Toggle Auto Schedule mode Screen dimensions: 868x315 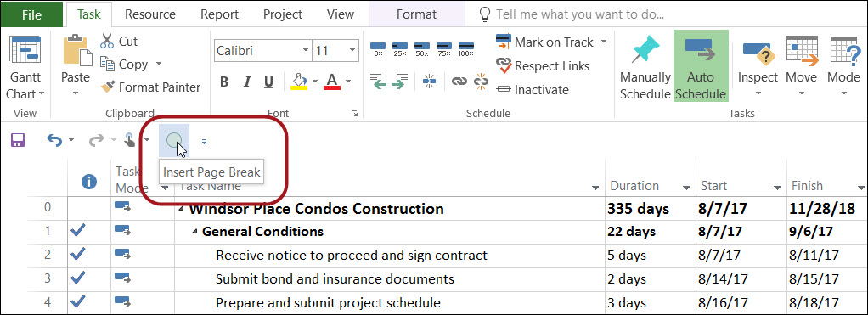point(701,66)
